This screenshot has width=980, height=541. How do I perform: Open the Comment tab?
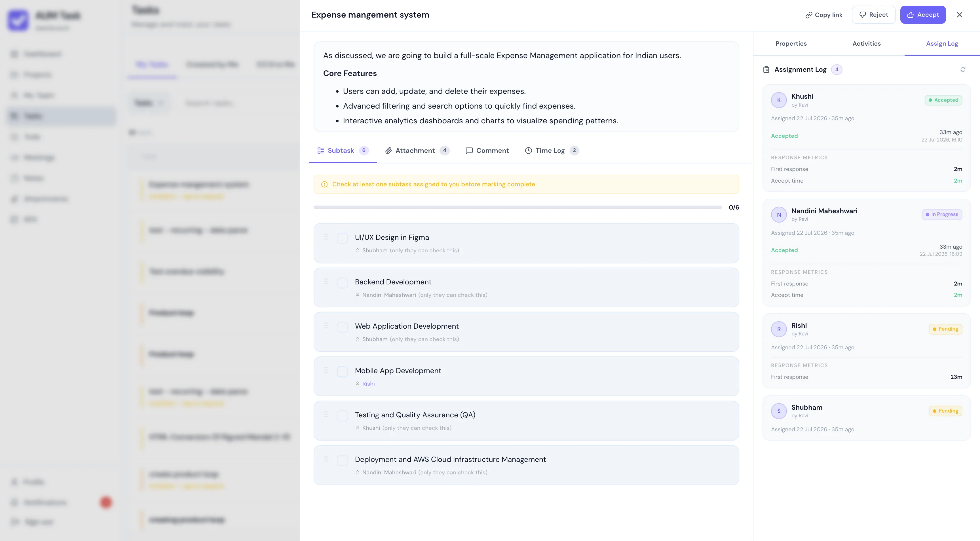coord(487,151)
